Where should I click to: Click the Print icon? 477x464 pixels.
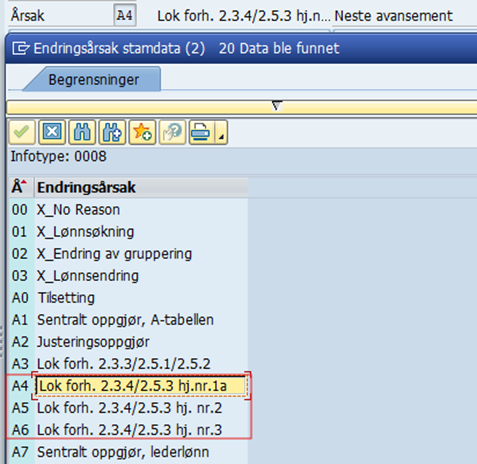(201, 132)
